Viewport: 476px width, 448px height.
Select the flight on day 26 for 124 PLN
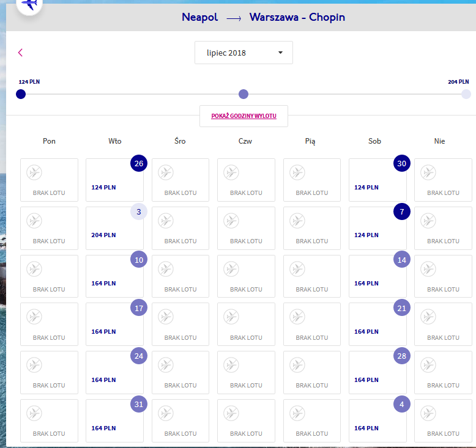click(114, 180)
